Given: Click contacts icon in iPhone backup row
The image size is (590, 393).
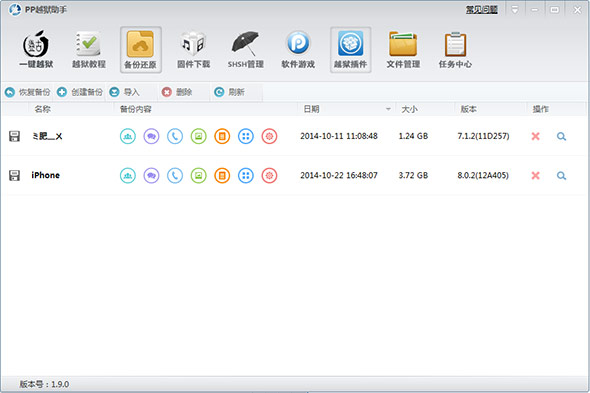Looking at the screenshot, I should (x=128, y=175).
